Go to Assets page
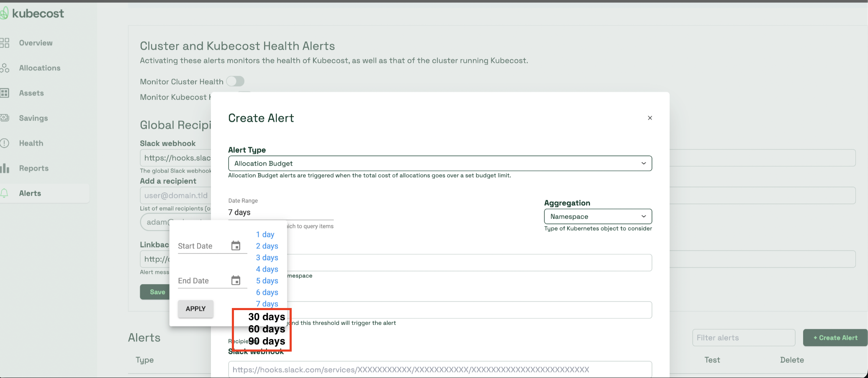868x378 pixels. 31,93
